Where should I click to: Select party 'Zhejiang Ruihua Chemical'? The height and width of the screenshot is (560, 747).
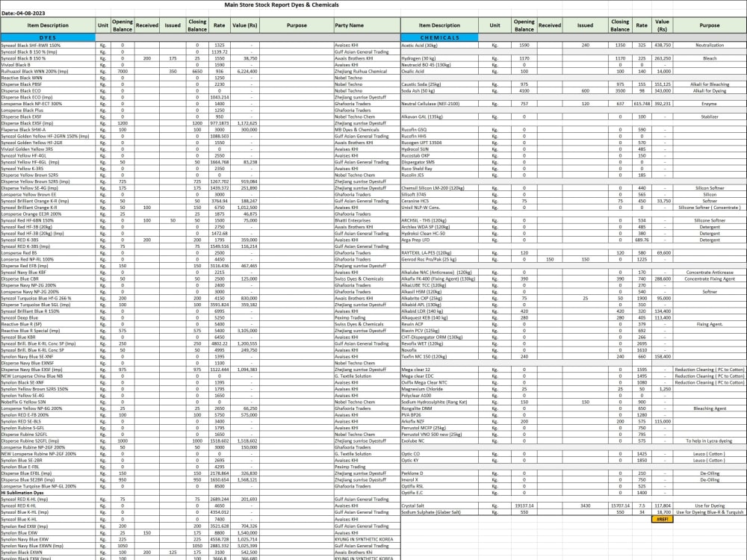tap(367, 72)
